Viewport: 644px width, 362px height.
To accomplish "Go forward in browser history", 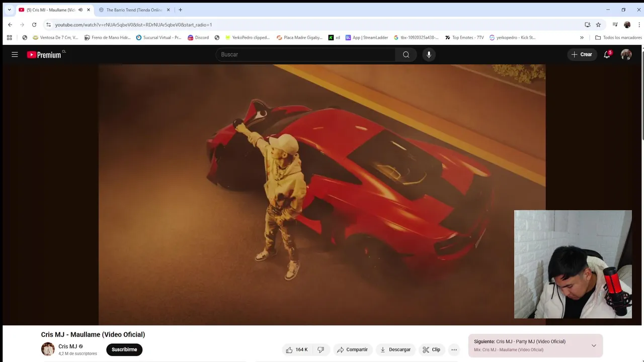I will tap(22, 25).
